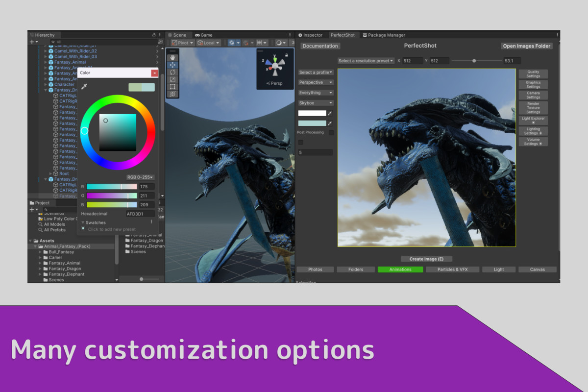Image resolution: width=588 pixels, height=392 pixels.
Task: Toggle the grid visibility icon in Scene toolbar
Action: pos(231,43)
